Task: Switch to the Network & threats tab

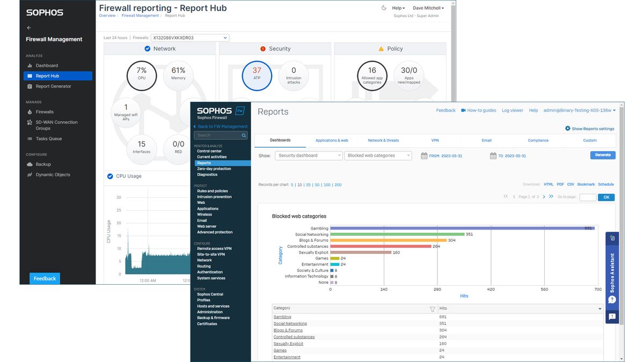Action: click(383, 140)
